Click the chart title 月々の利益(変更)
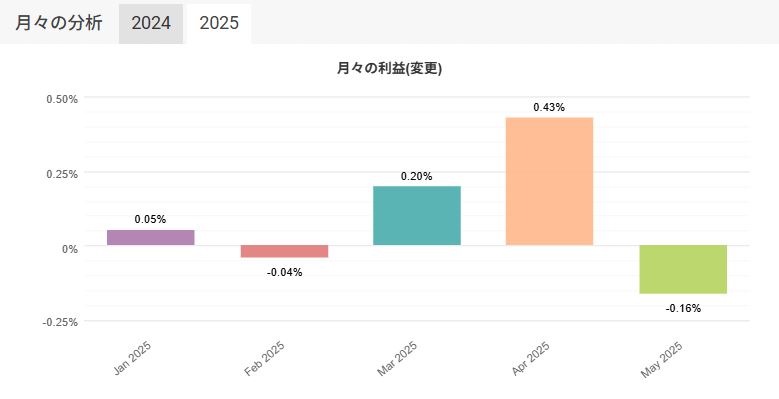779x399 pixels. coord(390,68)
